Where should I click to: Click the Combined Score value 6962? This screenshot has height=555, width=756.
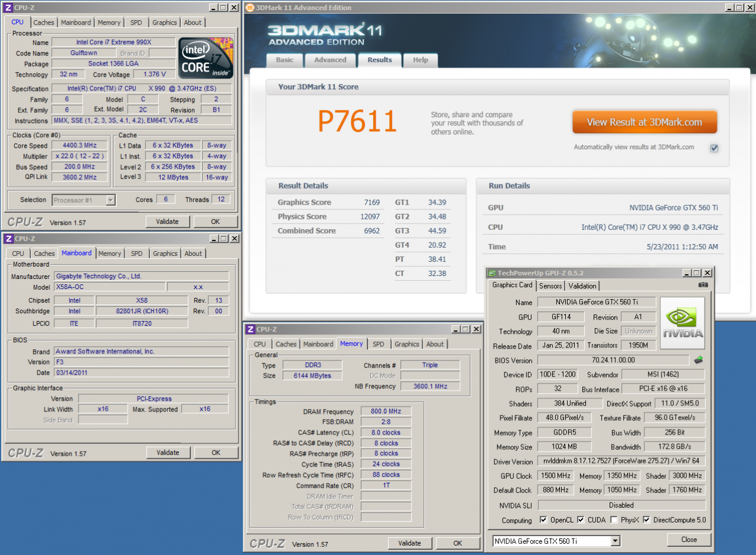(372, 231)
